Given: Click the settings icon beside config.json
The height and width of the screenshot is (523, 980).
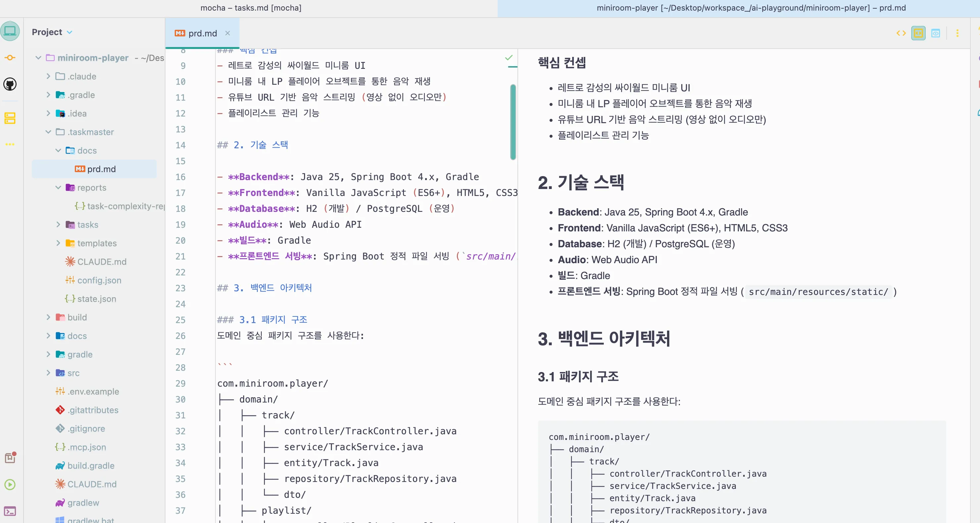Looking at the screenshot, I should (70, 280).
